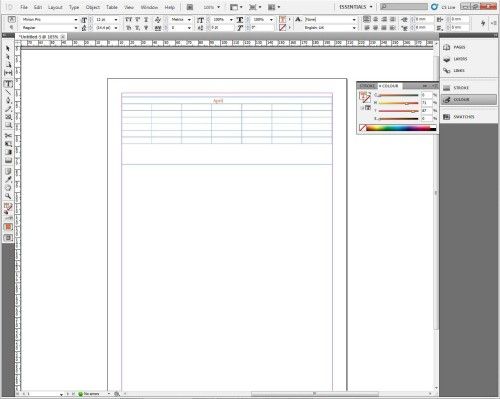Select the Selection arrow tool
Image resolution: width=500 pixels, height=399 pixels.
(8, 49)
